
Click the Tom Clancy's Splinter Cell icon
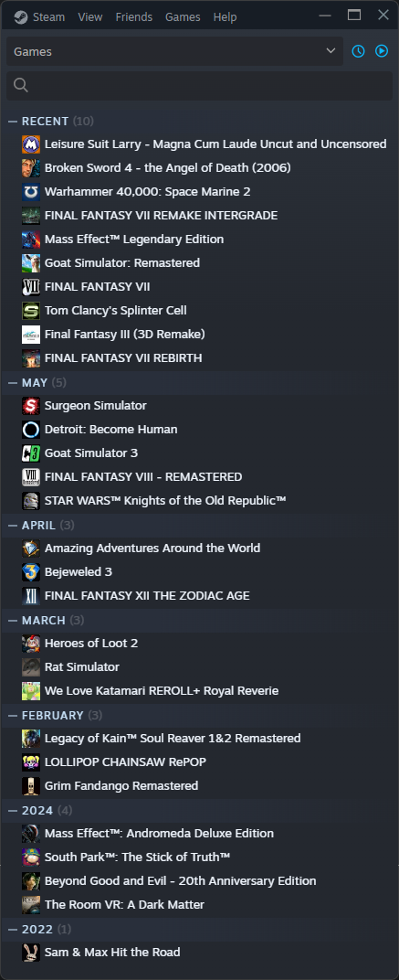(31, 311)
